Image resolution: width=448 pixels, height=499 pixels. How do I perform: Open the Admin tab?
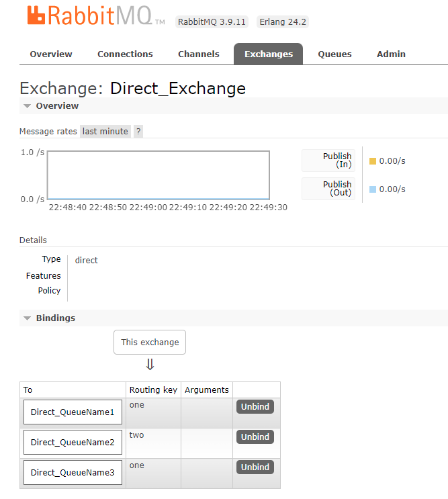click(391, 54)
